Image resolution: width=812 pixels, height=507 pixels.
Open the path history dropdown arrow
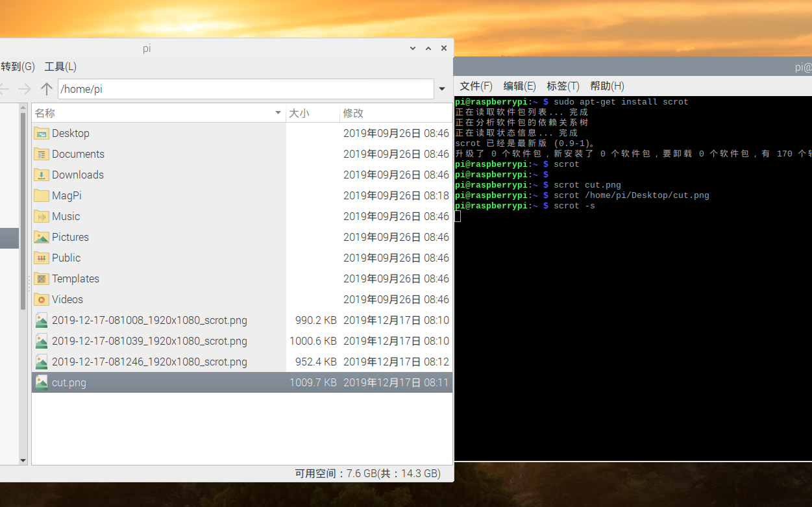pos(442,89)
